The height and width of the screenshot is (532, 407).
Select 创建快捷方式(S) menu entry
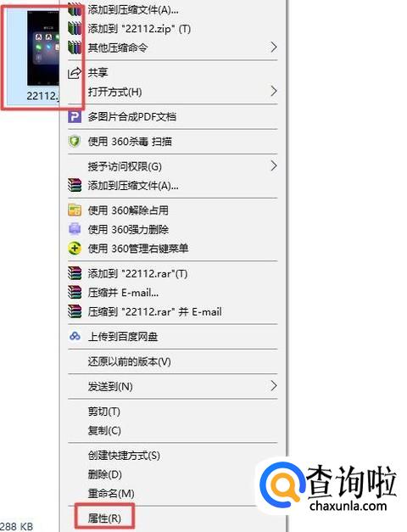[x=124, y=455]
